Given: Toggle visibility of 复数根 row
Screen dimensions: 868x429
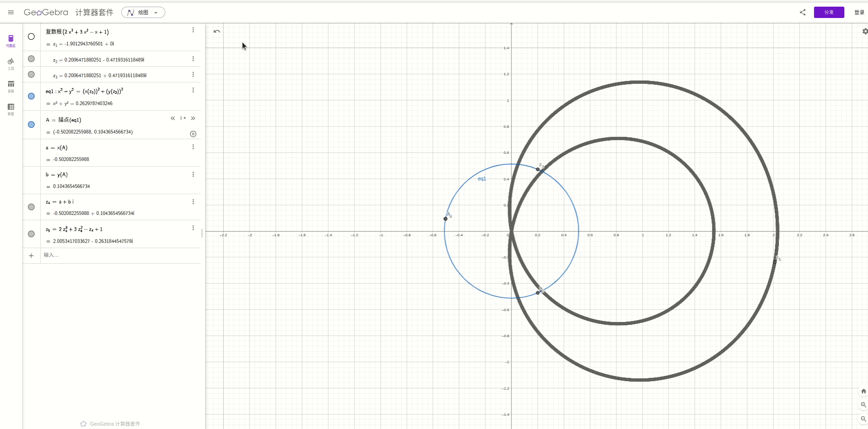Looking at the screenshot, I should (x=31, y=36).
